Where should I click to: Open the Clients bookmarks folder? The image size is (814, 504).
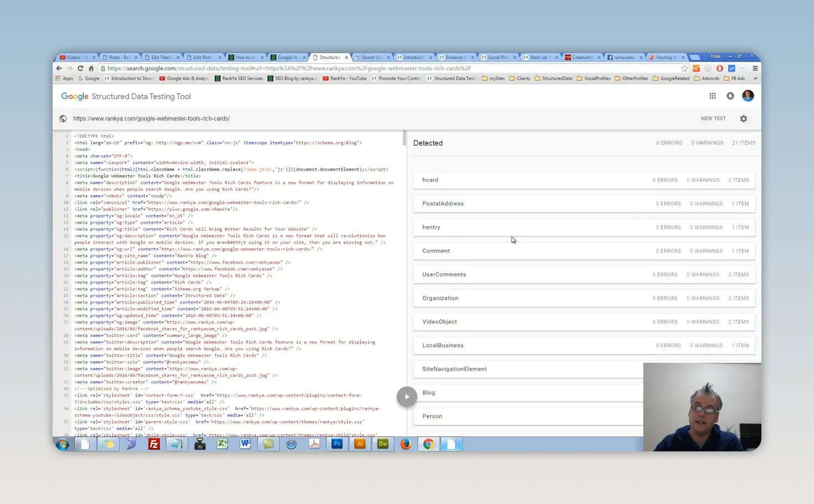(519, 79)
